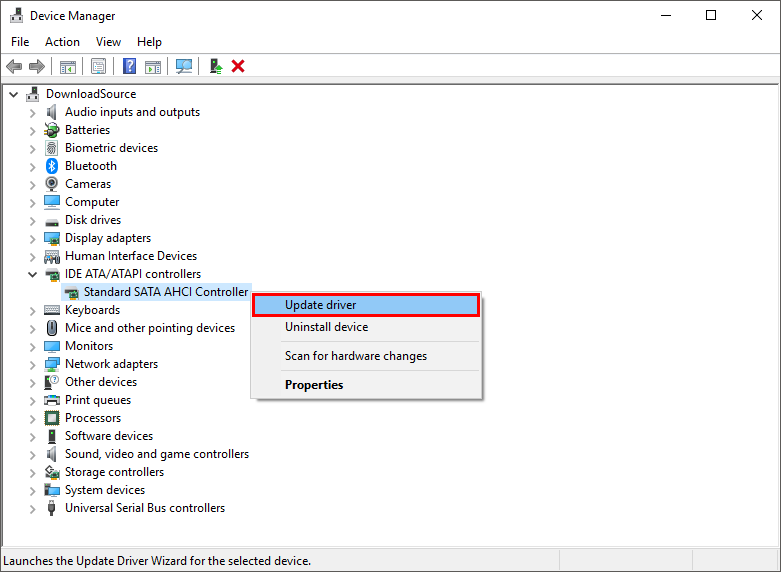Click the Back arrow toolbar icon

point(14,66)
